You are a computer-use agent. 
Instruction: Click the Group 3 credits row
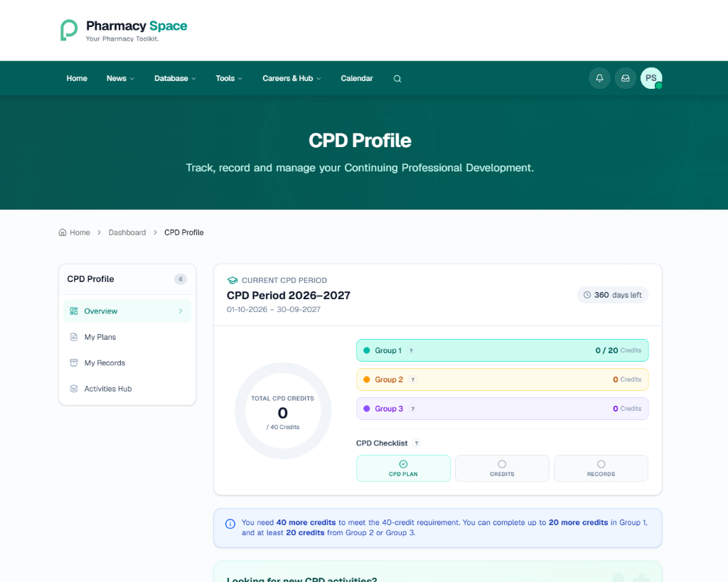pos(503,409)
